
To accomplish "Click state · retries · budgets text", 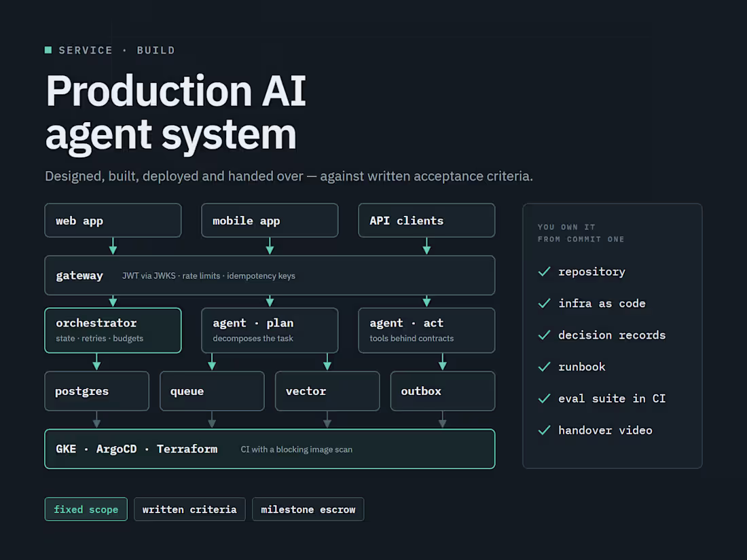I will 100,339.
